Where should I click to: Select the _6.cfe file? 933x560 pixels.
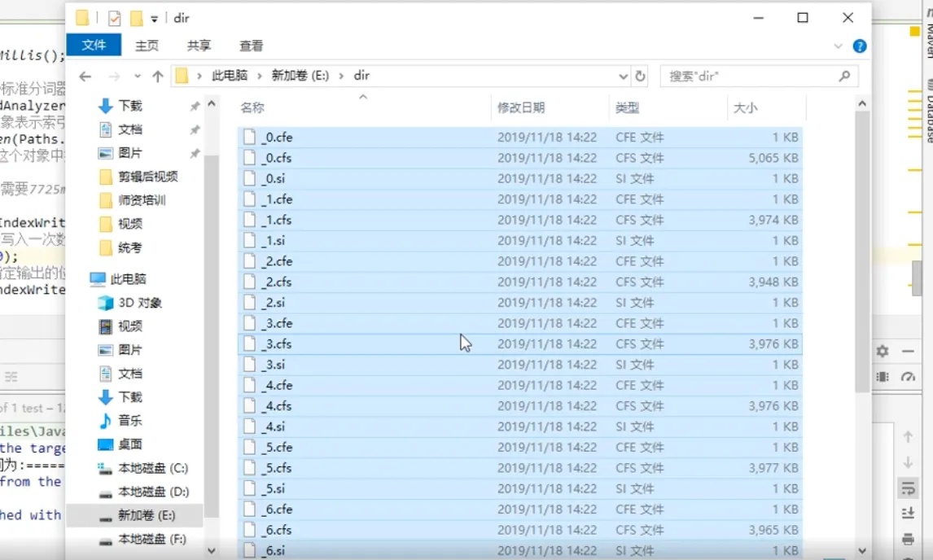click(520, 510)
